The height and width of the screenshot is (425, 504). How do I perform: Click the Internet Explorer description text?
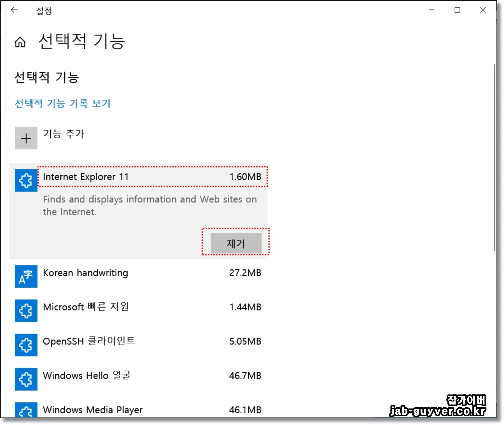(x=150, y=206)
